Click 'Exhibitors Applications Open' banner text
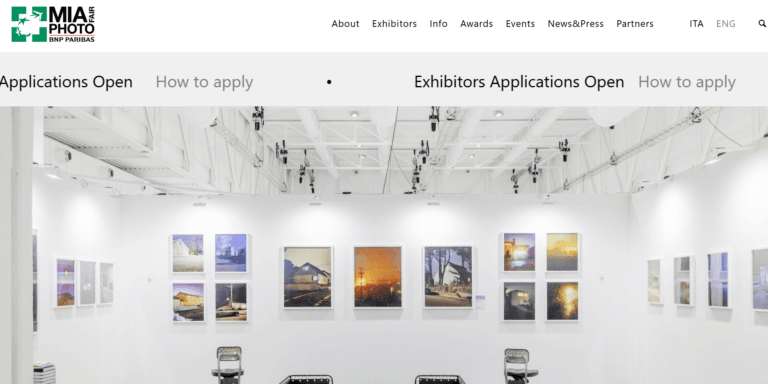The height and width of the screenshot is (384, 768). tap(519, 82)
